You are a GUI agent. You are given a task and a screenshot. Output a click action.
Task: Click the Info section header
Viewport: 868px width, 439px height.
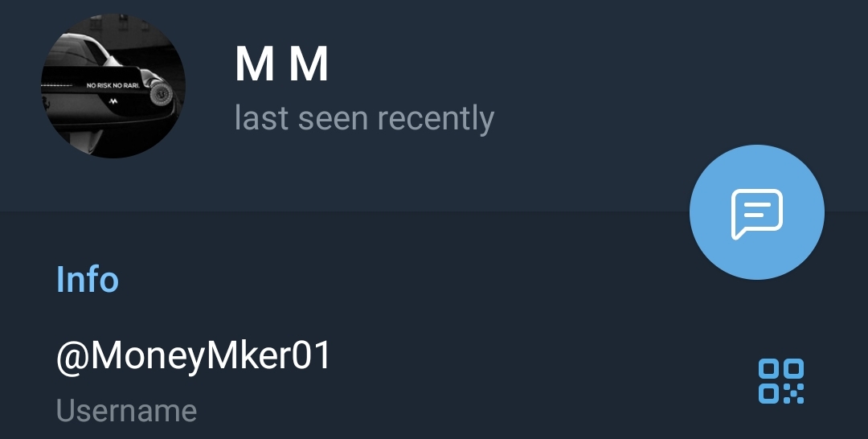[x=88, y=280]
